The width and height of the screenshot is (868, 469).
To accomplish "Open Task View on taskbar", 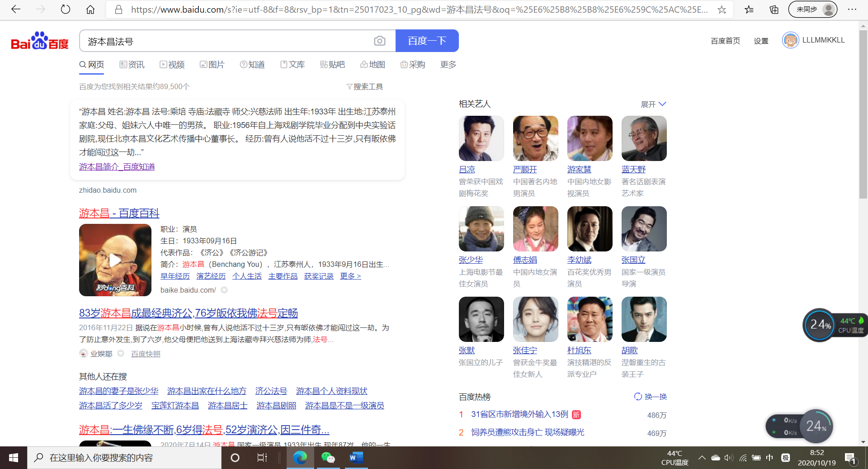I will click(x=262, y=458).
